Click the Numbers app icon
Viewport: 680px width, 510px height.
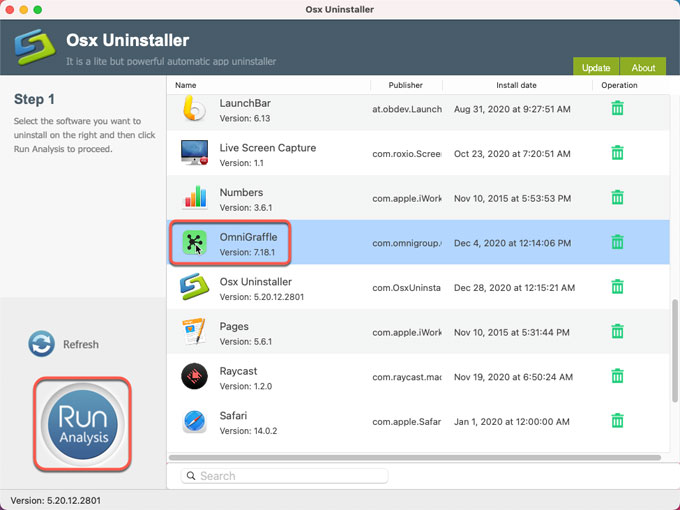pyautogui.click(x=194, y=197)
